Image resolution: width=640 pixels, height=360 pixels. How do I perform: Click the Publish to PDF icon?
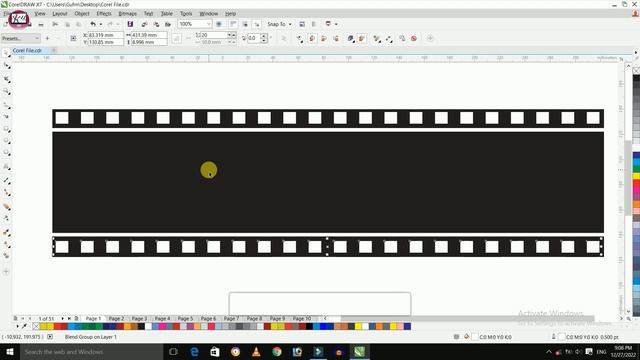coord(168,24)
